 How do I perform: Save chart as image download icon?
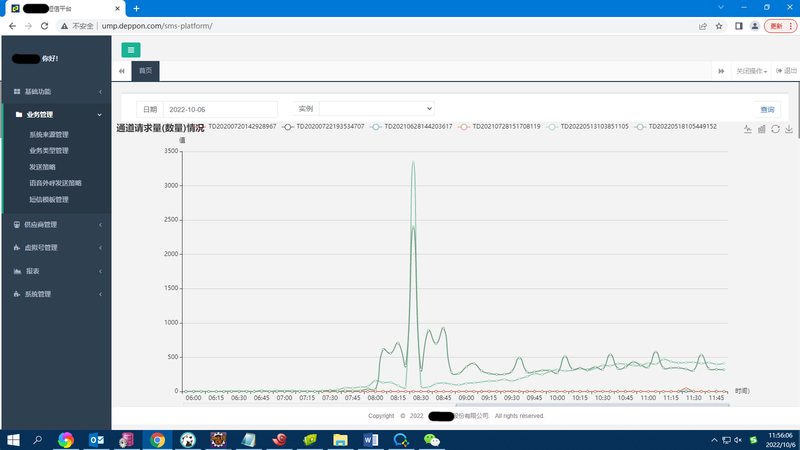(x=789, y=129)
